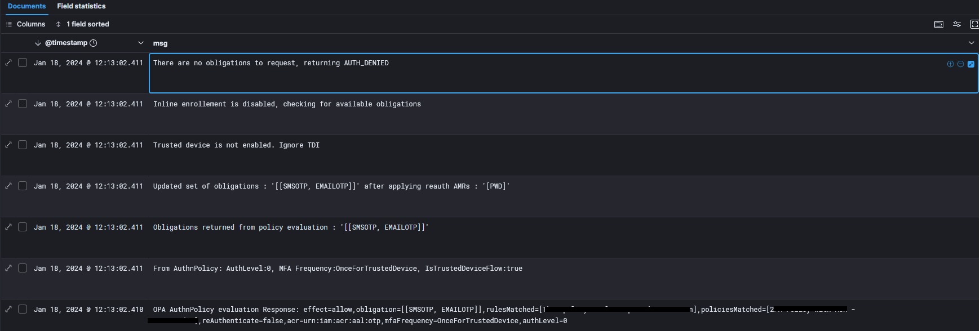This screenshot has height=331, width=980.
Task: Click the plus filter-for-value icon in selected cell
Action: (950, 64)
